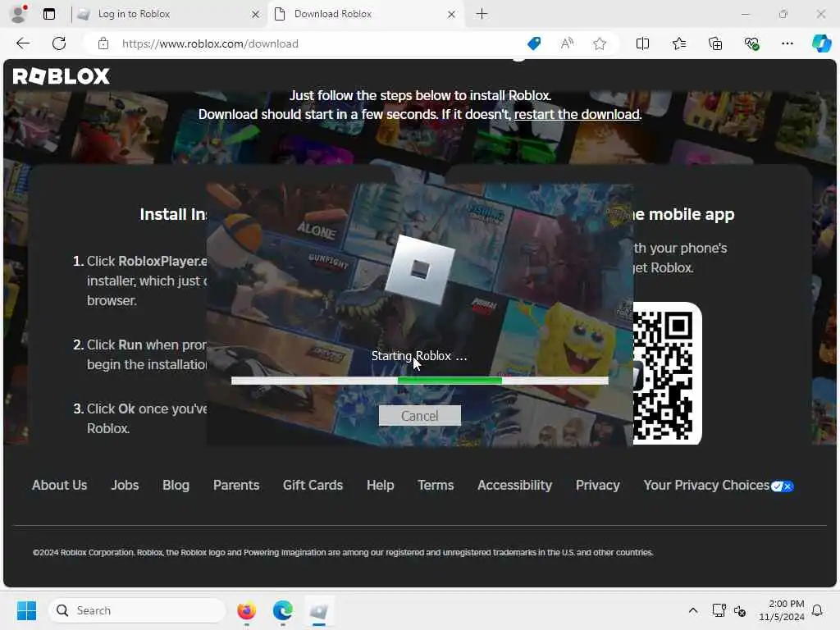
Task: Open the About Us footer link
Action: click(59, 485)
